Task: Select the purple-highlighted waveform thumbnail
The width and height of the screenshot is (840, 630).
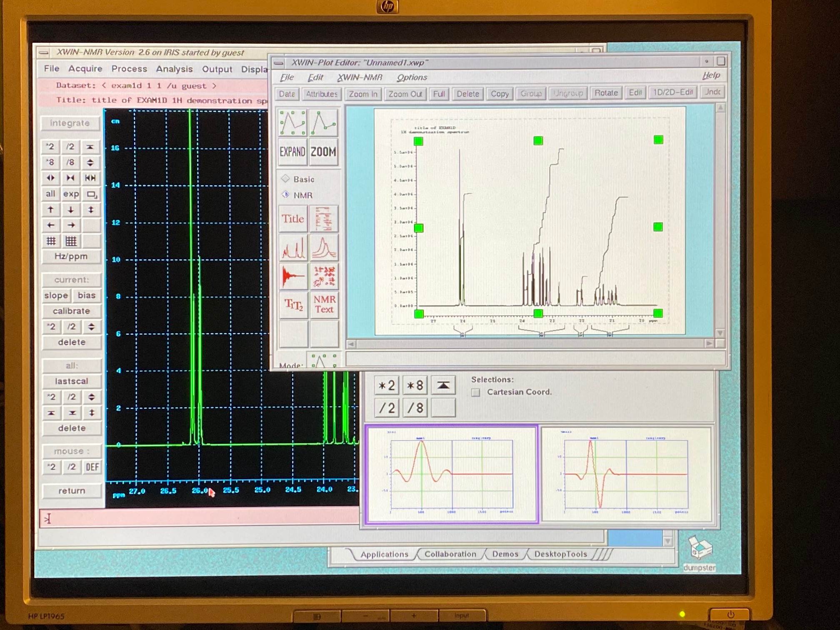Action: (451, 474)
